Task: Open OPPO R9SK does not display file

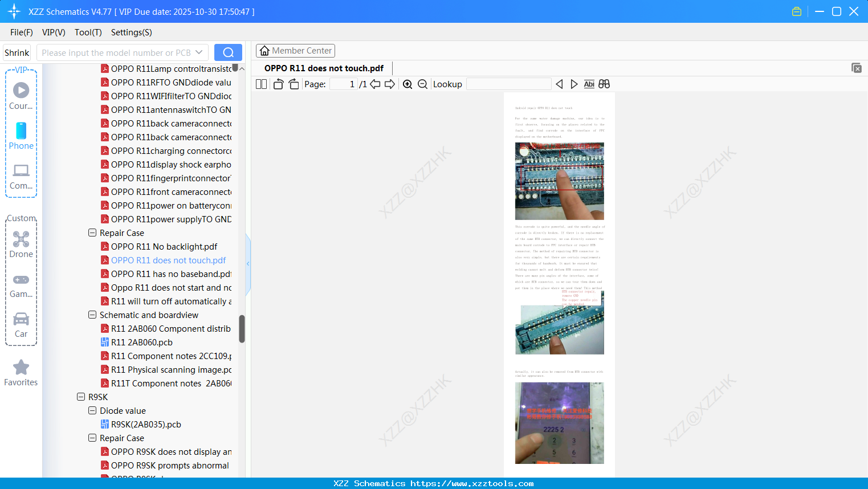Action: 171,452
